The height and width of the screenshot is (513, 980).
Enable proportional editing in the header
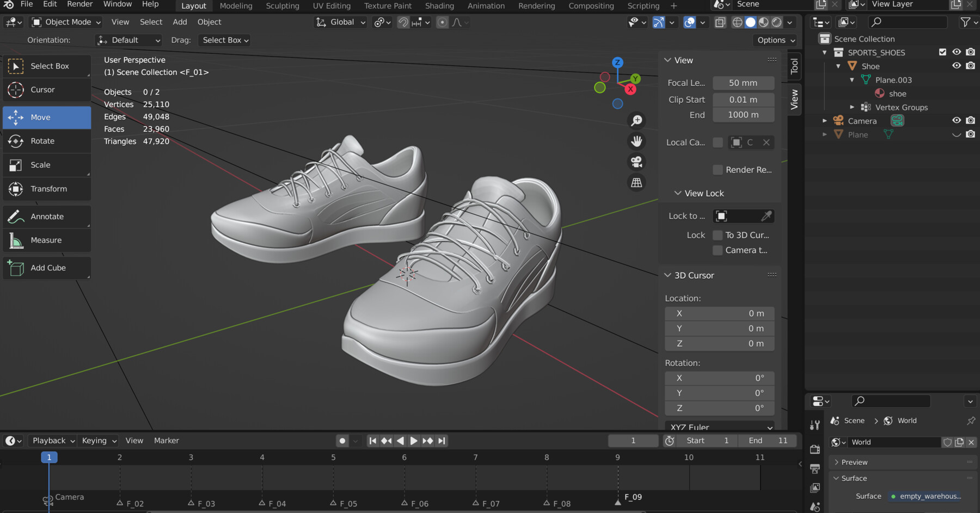pos(442,22)
